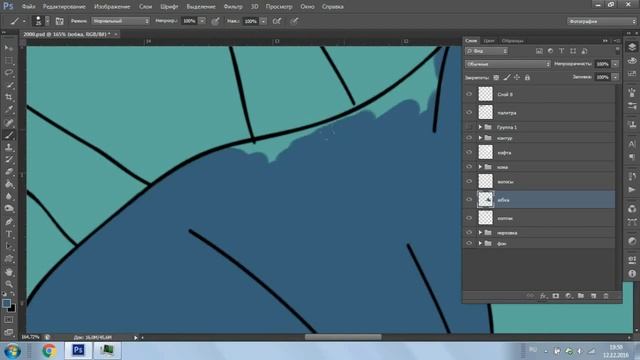Screen dimensions: 640x360
Task: Hide the 'Слой 8' layer
Action: (x=469, y=94)
